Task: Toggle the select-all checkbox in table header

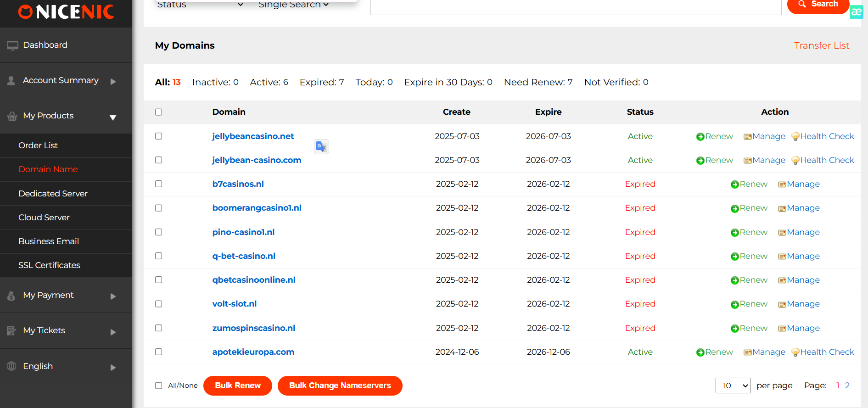Action: 159,112
